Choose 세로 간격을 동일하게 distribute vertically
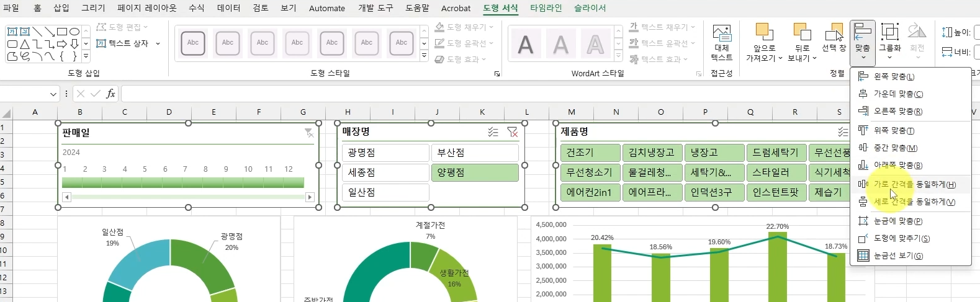 [910, 202]
